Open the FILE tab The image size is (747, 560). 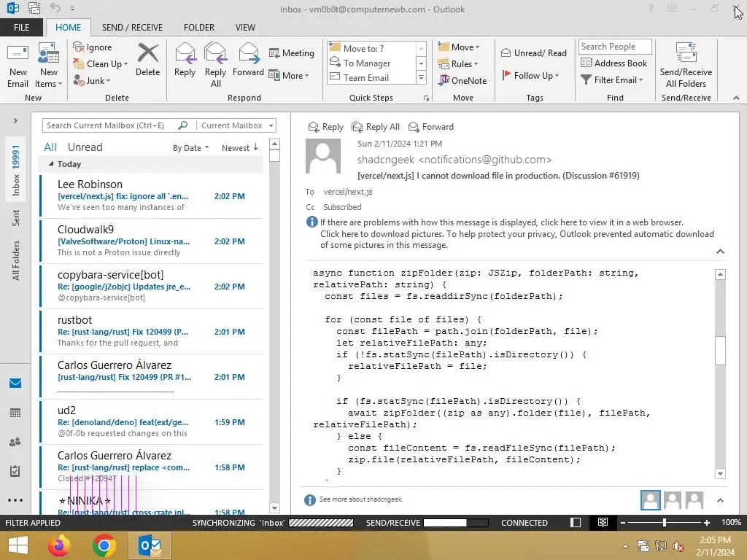coord(21,28)
